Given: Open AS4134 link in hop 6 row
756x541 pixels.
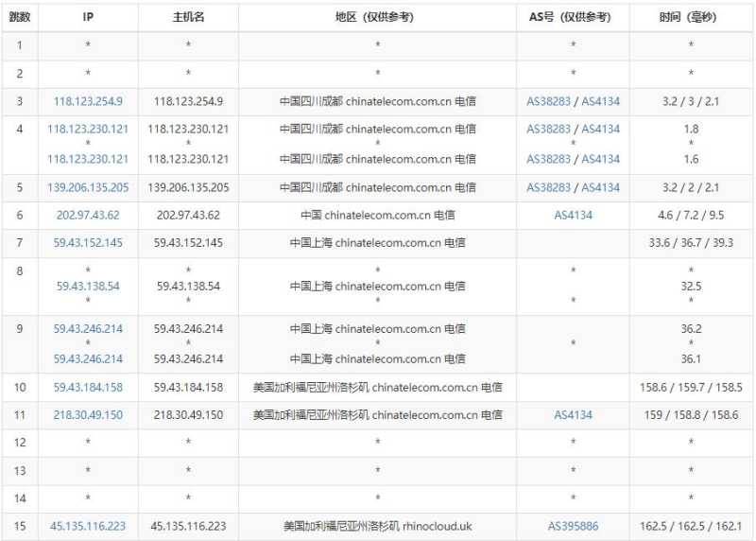Looking at the screenshot, I should click(573, 216).
